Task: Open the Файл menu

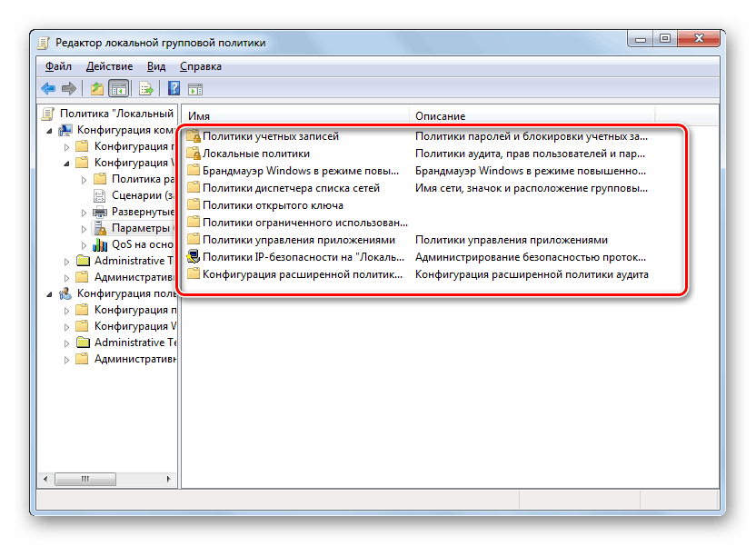Action: (58, 66)
